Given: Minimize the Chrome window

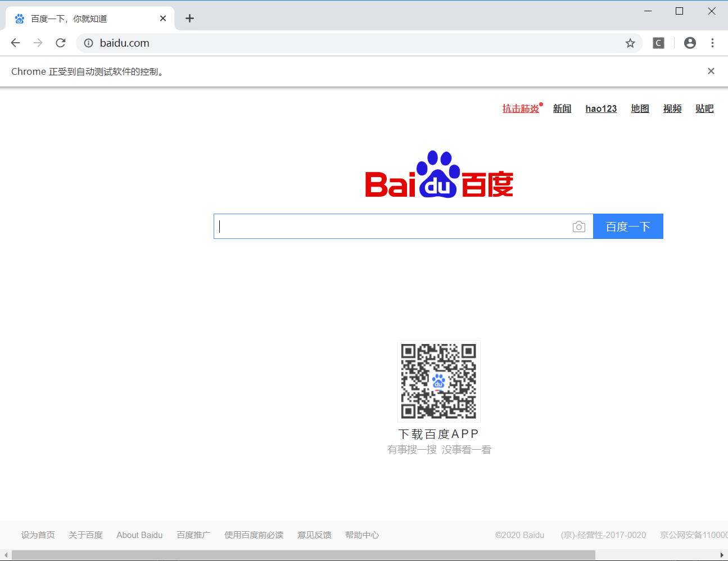Looking at the screenshot, I should click(x=648, y=11).
